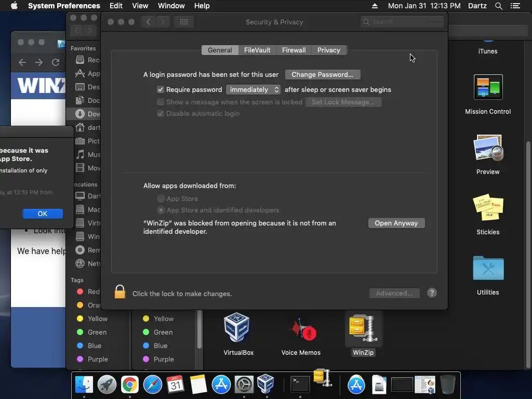Open Voice Memos in the Finder window
This screenshot has width=532, height=399.
point(302,329)
